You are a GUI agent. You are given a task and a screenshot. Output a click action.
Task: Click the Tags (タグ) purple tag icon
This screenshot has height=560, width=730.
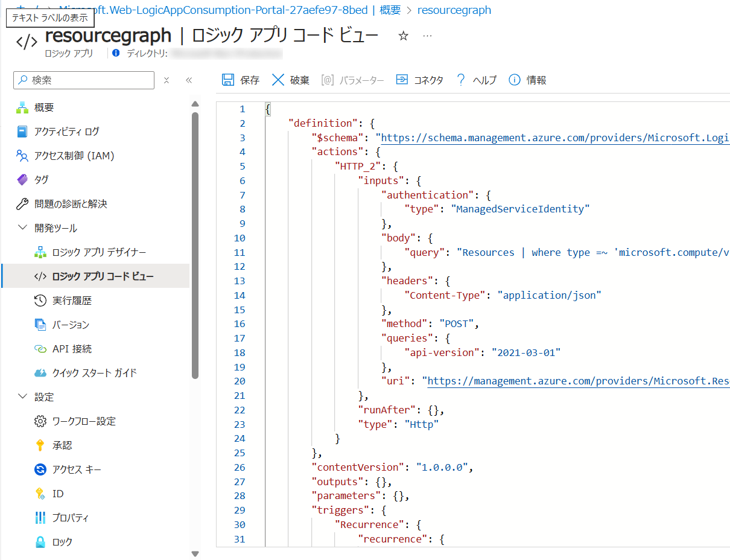(23, 180)
